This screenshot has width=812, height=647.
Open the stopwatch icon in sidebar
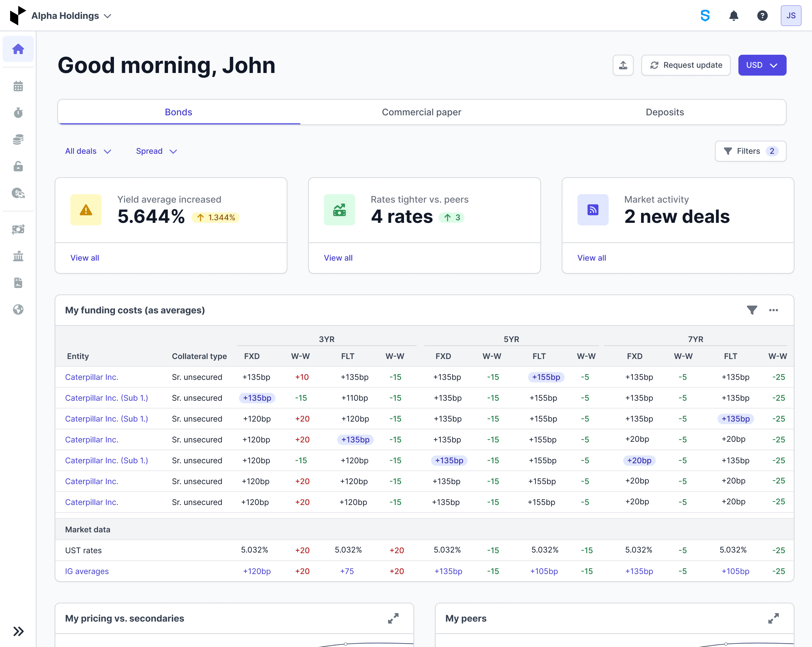(18, 113)
